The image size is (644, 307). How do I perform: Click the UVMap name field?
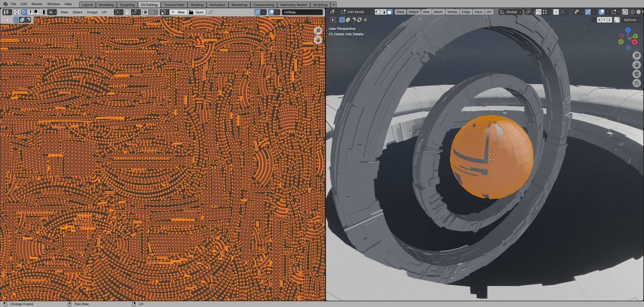302,12
